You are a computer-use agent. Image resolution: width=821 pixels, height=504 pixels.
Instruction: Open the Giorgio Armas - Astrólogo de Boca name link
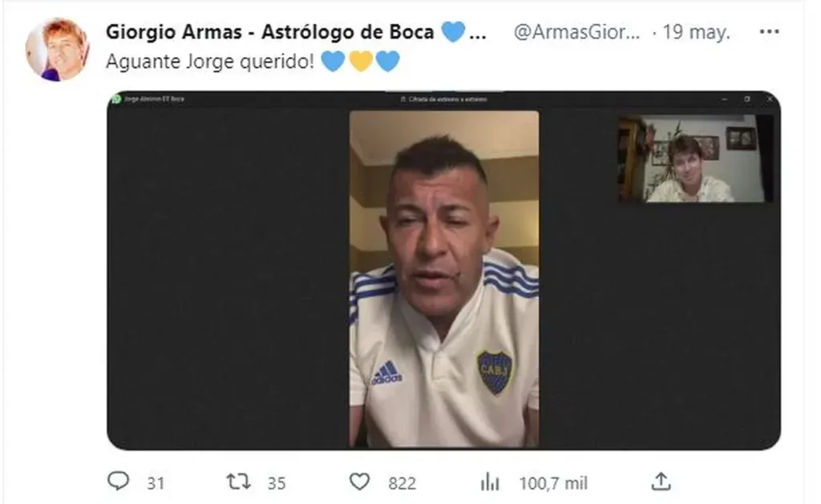tap(296, 32)
